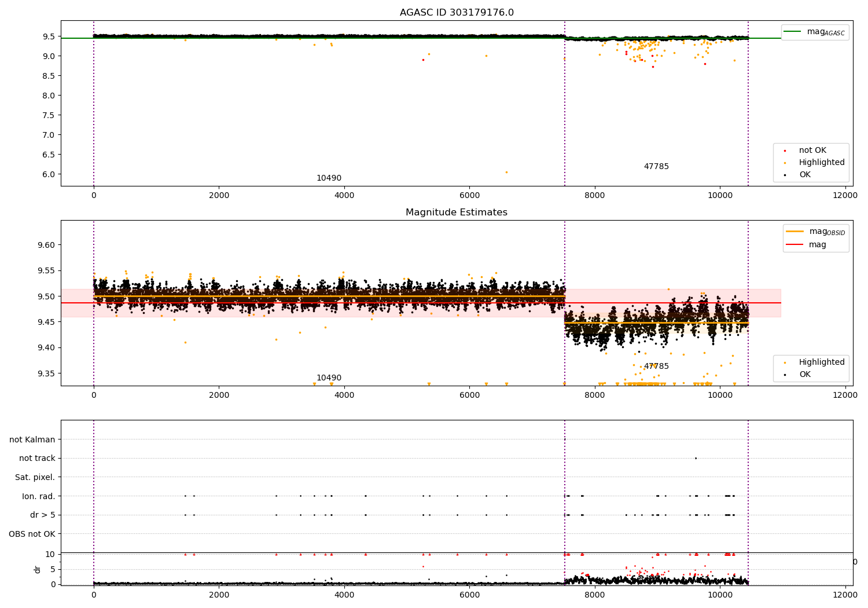Click the "5" tick on the dr axis

click(53, 569)
